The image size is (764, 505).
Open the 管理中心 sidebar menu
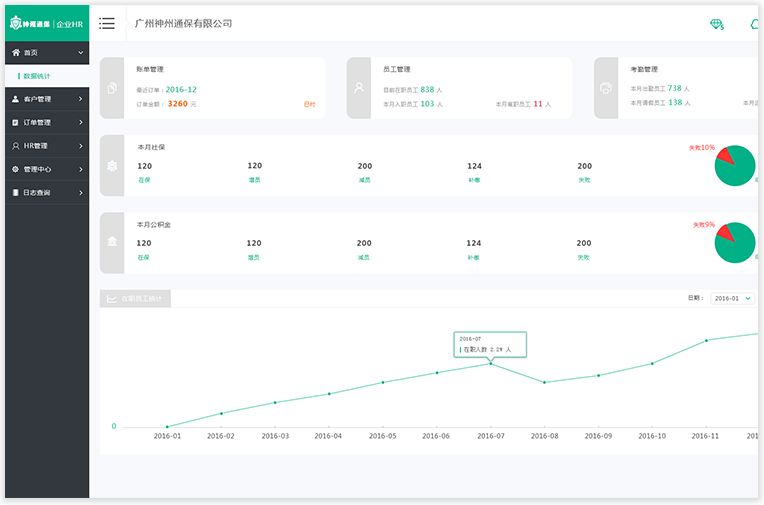tap(44, 169)
